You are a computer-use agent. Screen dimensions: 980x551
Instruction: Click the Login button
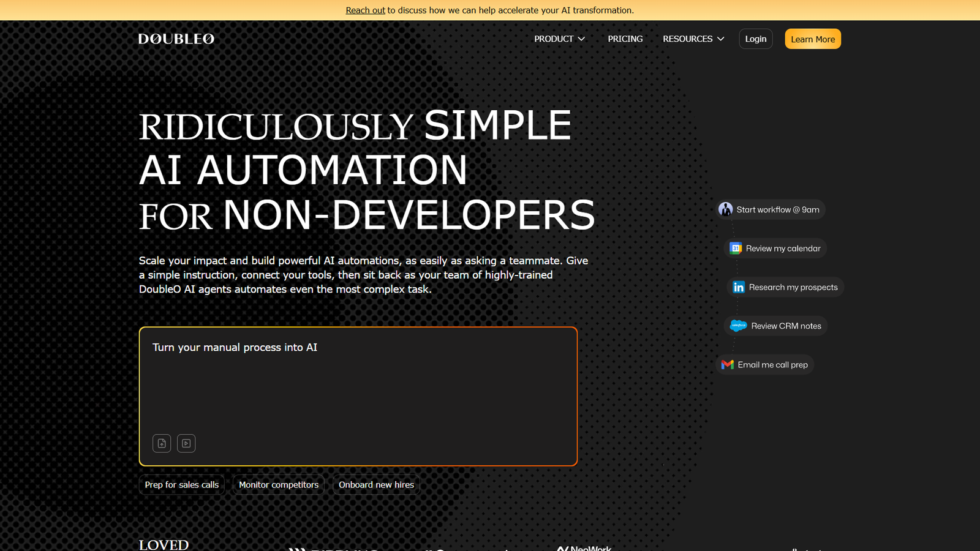pyautogui.click(x=756, y=39)
